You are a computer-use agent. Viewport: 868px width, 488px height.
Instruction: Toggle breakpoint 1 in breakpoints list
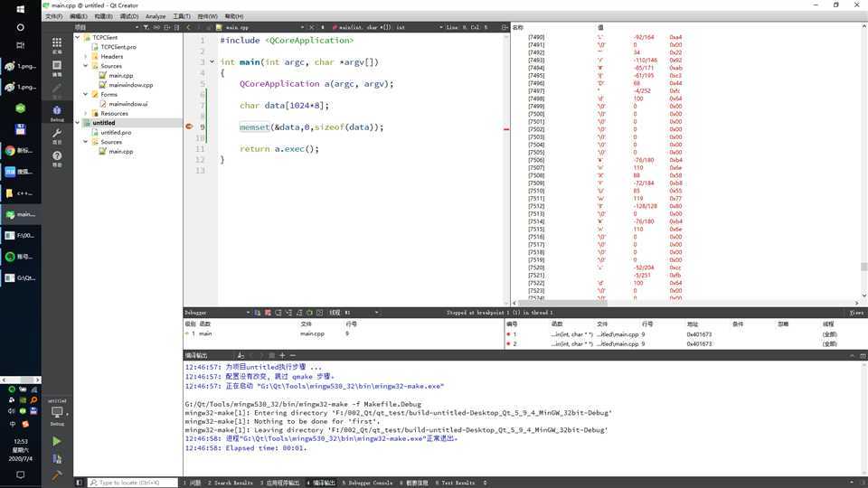(x=511, y=334)
